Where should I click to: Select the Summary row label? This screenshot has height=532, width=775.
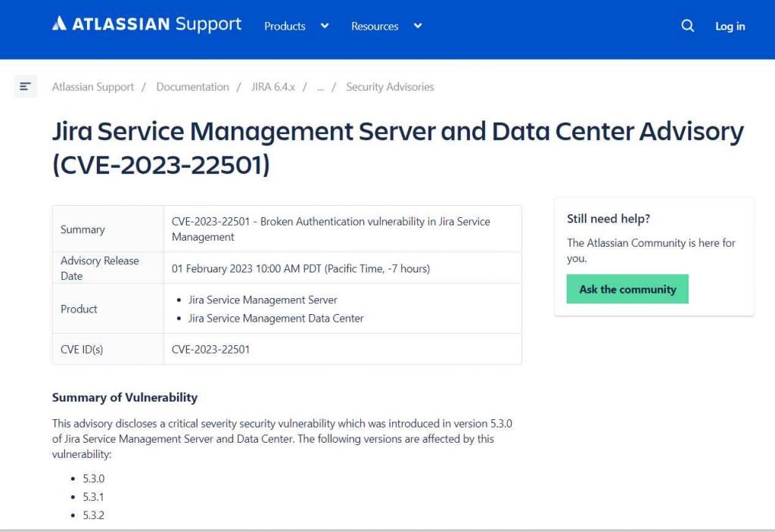(82, 229)
